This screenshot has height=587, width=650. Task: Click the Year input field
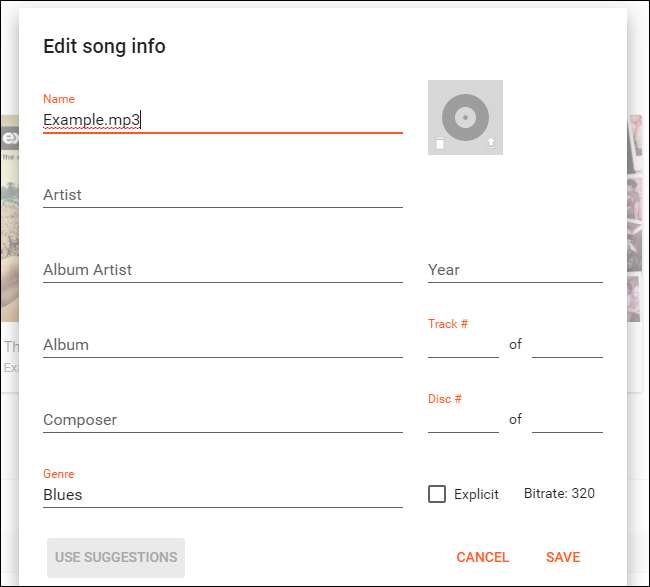pyautogui.click(x=515, y=270)
